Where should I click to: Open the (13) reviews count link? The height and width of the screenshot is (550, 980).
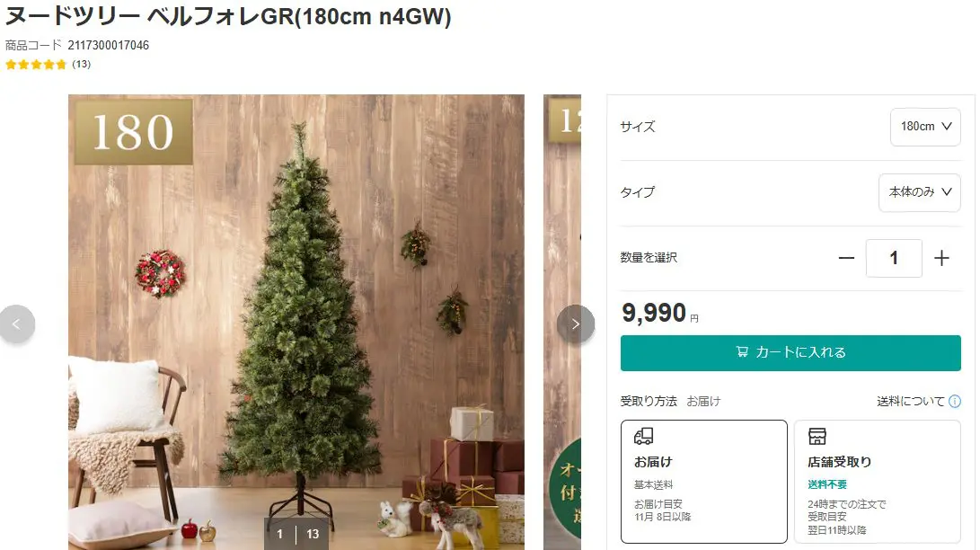81,65
